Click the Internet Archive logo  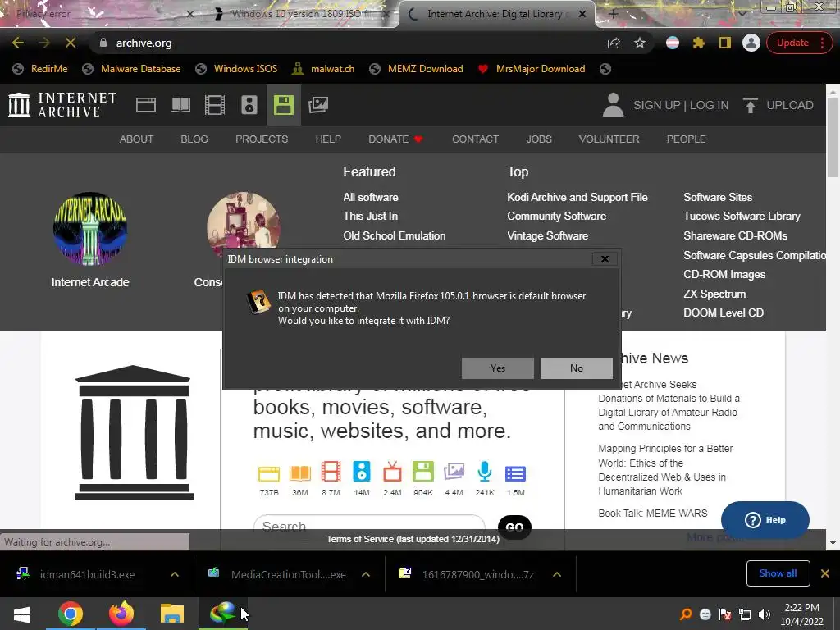[62, 105]
